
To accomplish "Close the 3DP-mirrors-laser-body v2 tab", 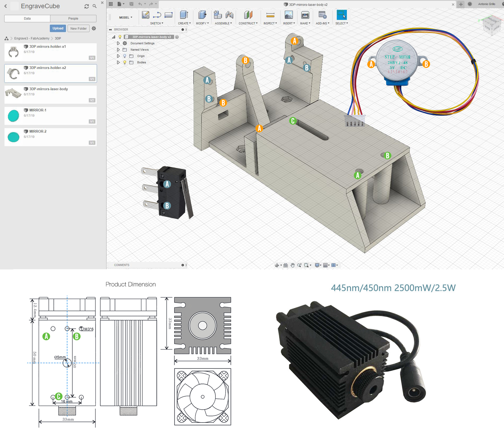I will pos(453,5).
